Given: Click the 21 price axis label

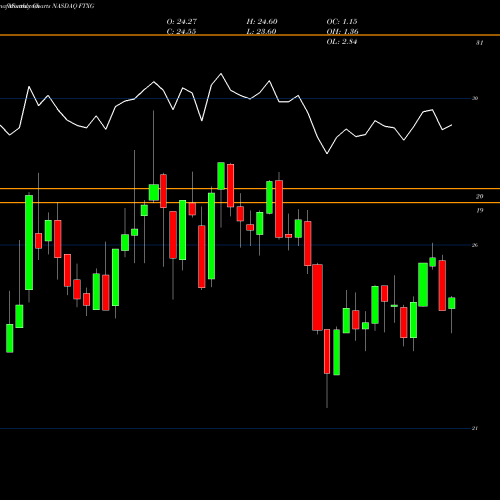Looking at the screenshot, I should (x=475, y=428).
